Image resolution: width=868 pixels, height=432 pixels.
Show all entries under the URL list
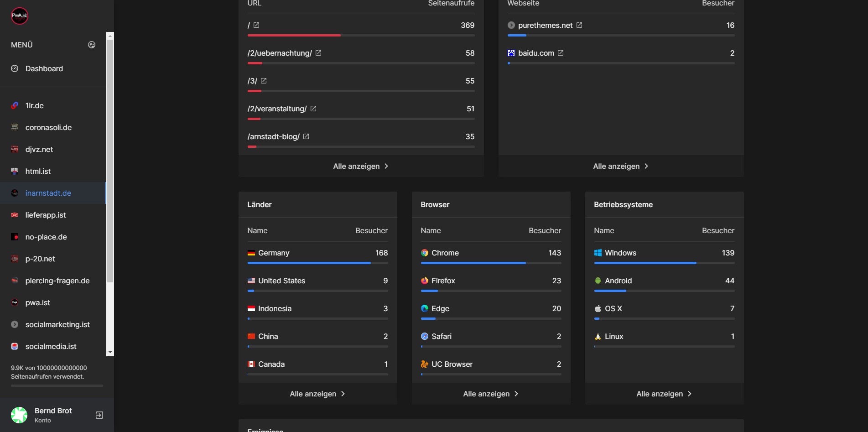tap(361, 166)
